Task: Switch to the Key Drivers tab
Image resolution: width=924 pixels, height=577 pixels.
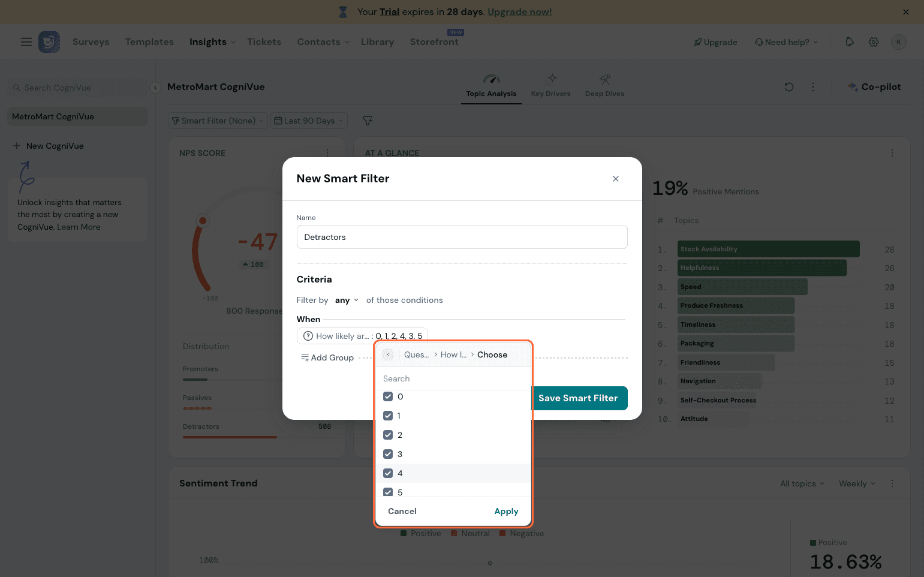Action: pos(550,86)
